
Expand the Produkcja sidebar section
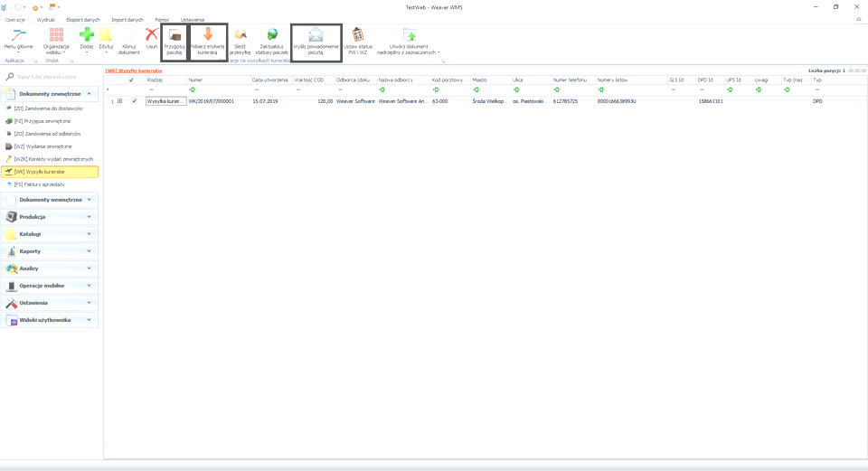tap(50, 217)
